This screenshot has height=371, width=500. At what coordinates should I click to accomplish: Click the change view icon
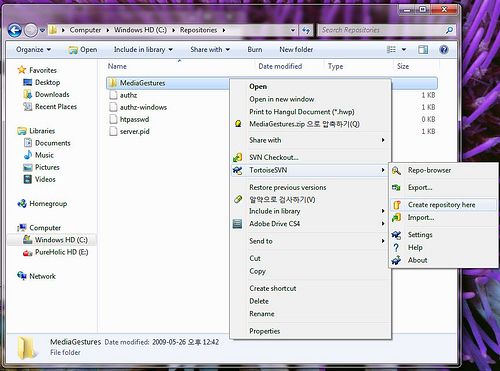(x=391, y=50)
